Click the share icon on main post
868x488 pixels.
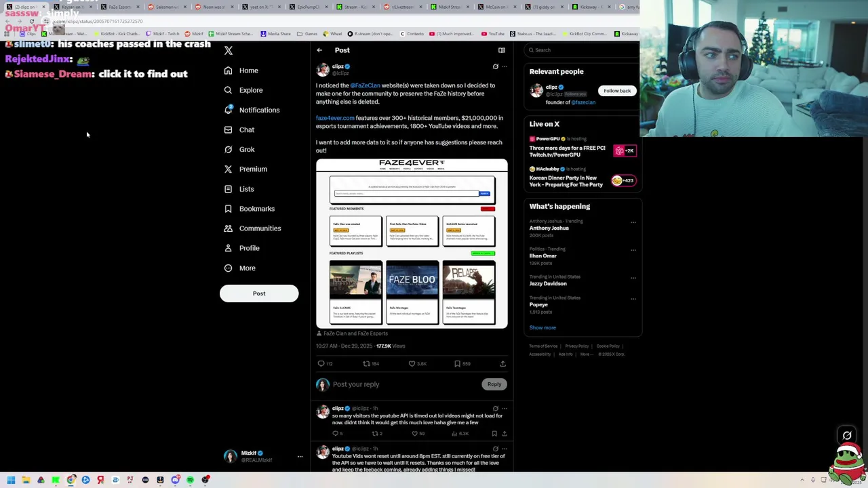tap(502, 364)
